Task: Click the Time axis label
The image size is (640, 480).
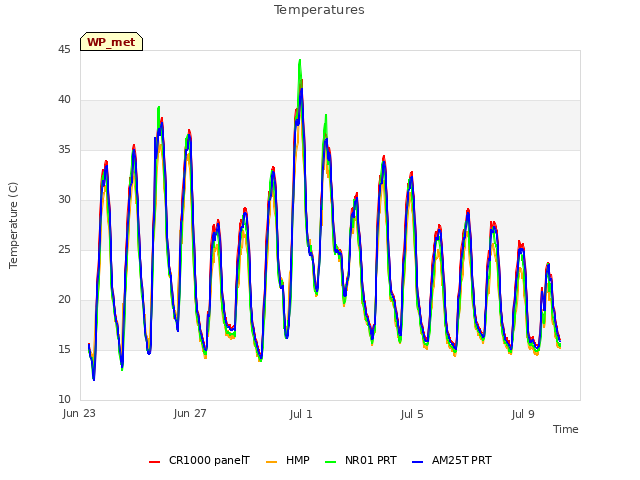Action: click(566, 429)
